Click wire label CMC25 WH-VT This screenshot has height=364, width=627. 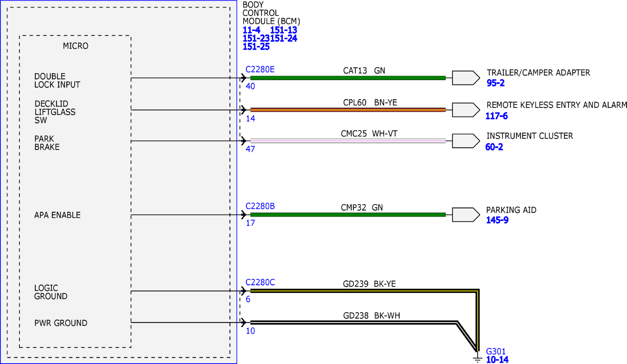[x=369, y=134]
